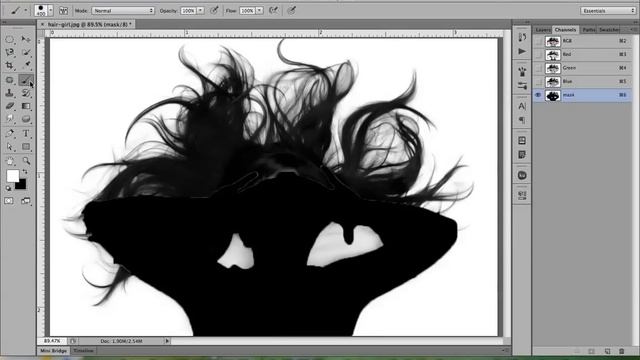Select the Zoom tool

26,161
